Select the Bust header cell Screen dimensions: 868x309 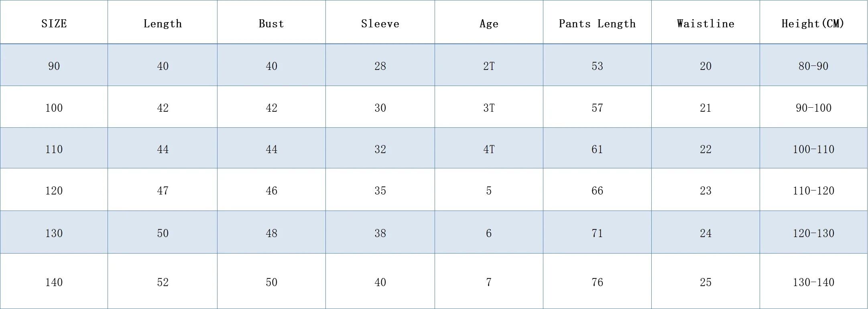(x=271, y=23)
